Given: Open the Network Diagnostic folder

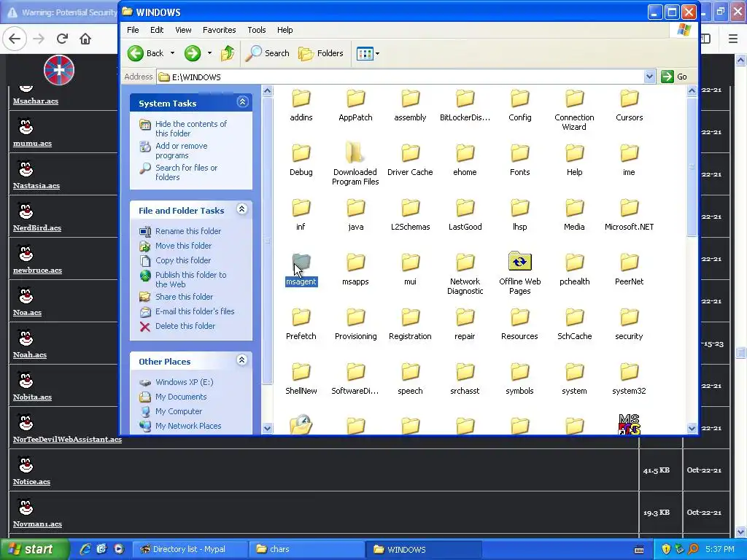Looking at the screenshot, I should click(x=465, y=273).
